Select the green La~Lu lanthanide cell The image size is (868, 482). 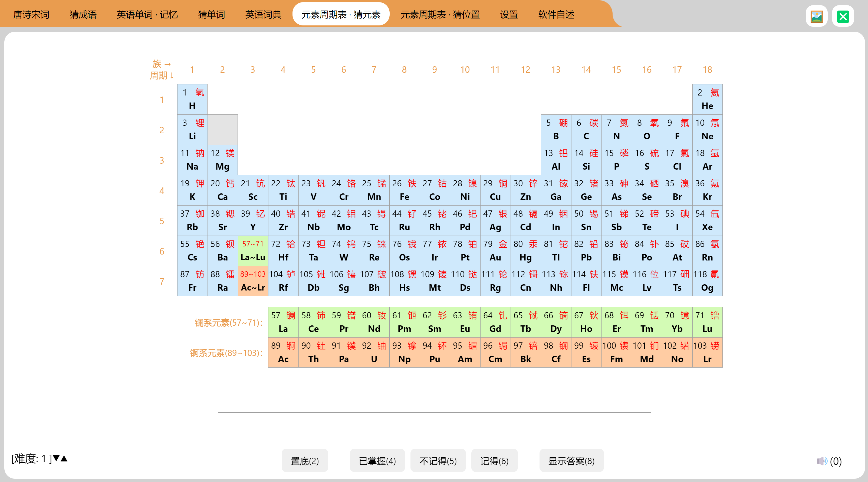pos(253,250)
